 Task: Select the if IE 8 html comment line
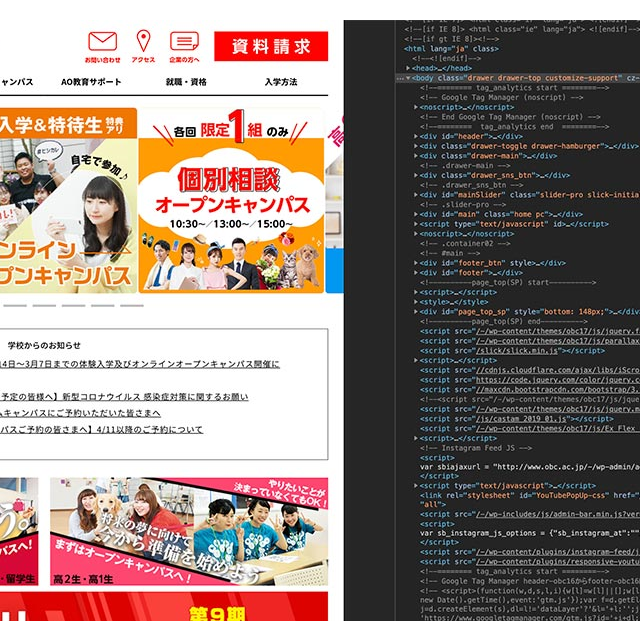522,29
